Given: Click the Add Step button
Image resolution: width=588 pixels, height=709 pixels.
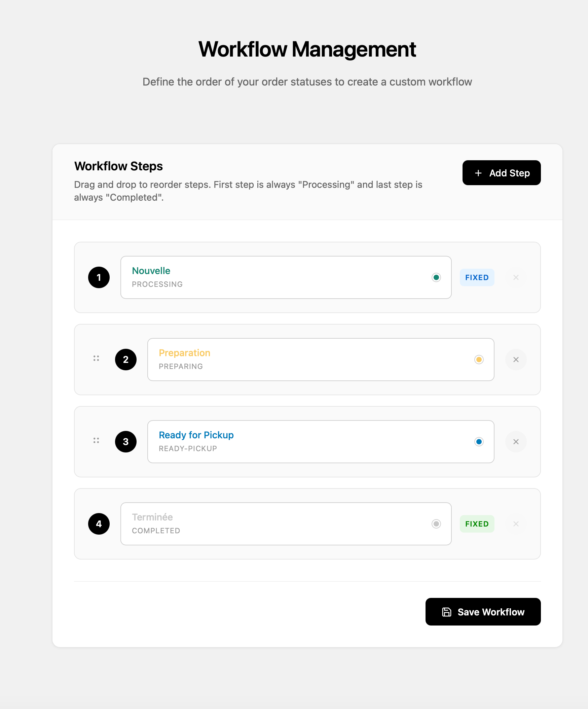Looking at the screenshot, I should coord(501,173).
